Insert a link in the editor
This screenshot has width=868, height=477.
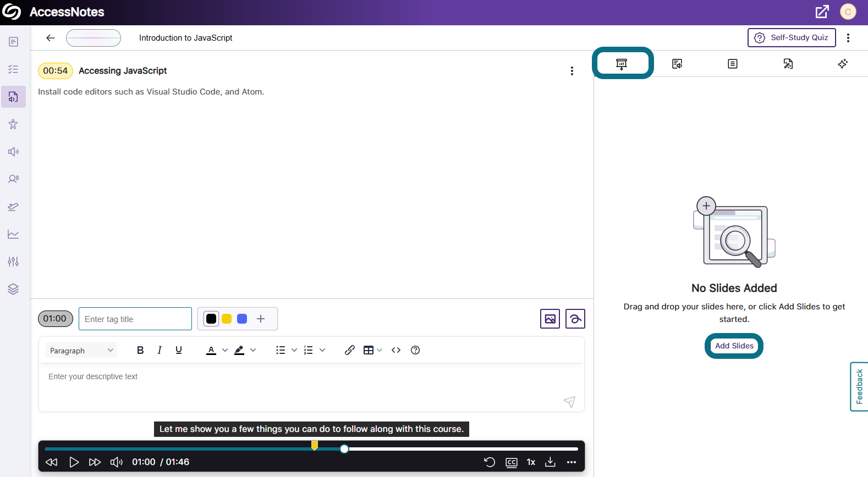[349, 350]
